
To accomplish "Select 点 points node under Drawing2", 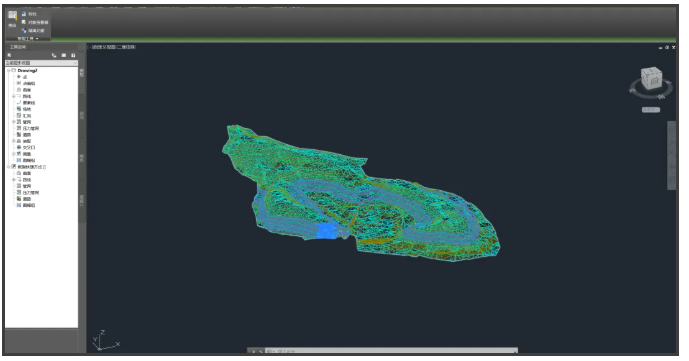I will tap(25, 77).
